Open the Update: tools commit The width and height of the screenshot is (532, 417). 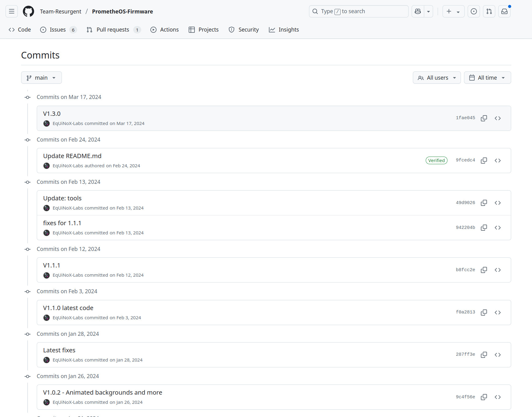click(62, 198)
